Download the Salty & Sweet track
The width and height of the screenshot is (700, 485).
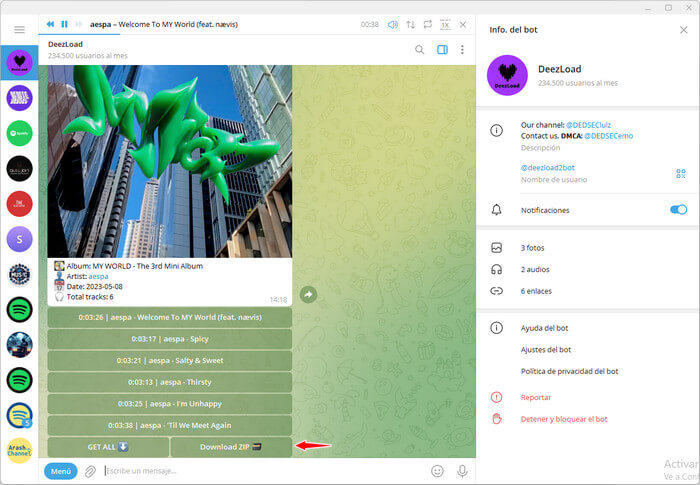point(170,361)
